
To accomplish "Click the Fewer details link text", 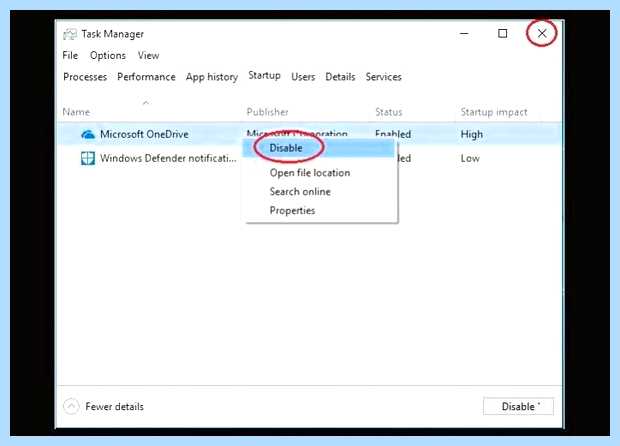I will coord(115,406).
